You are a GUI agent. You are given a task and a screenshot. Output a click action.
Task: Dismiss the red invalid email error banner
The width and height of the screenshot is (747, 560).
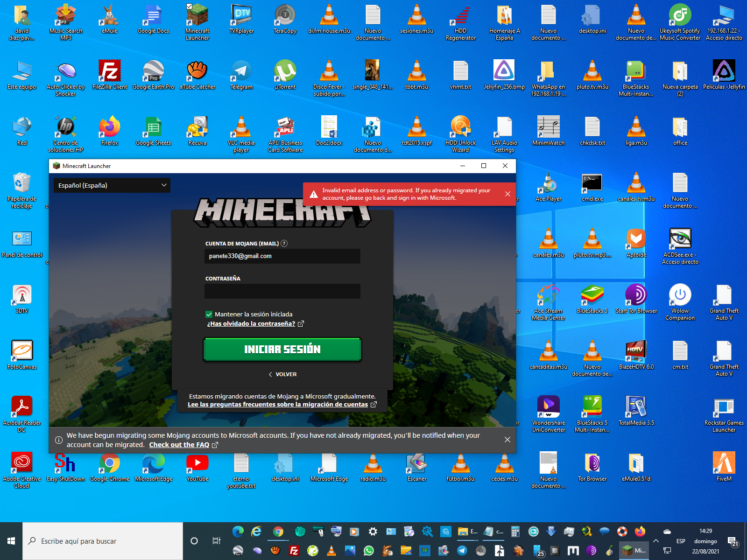[507, 194]
